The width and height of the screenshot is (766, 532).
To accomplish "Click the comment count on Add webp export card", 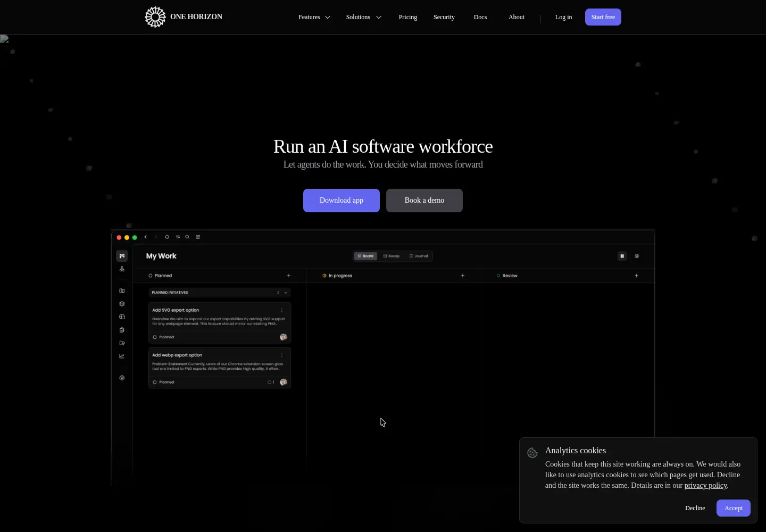I will 271,382.
